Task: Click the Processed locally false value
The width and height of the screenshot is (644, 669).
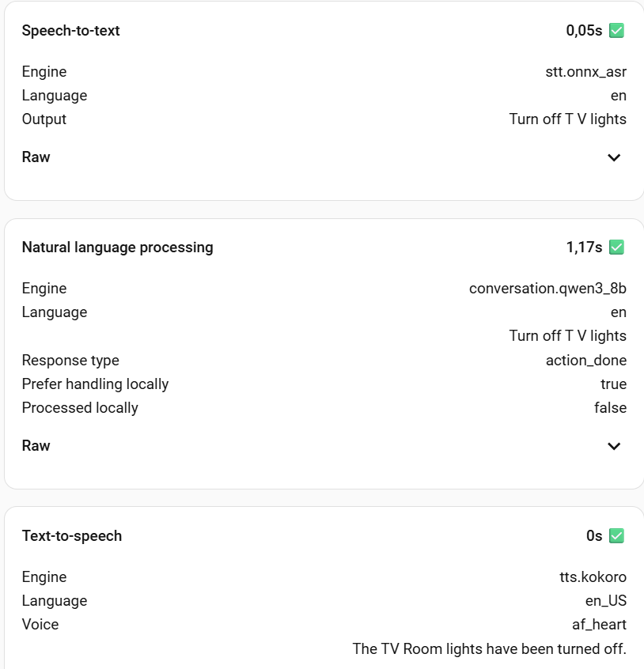Action: pos(610,408)
